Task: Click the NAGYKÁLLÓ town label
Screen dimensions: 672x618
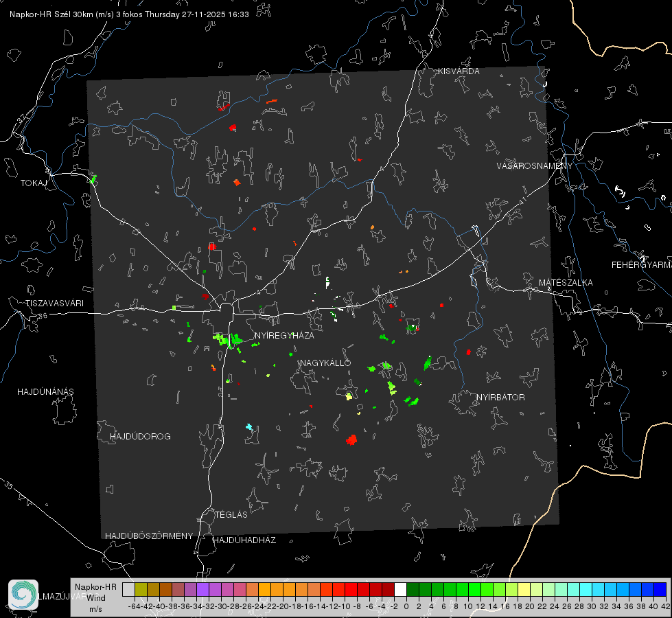Action: click(x=325, y=363)
